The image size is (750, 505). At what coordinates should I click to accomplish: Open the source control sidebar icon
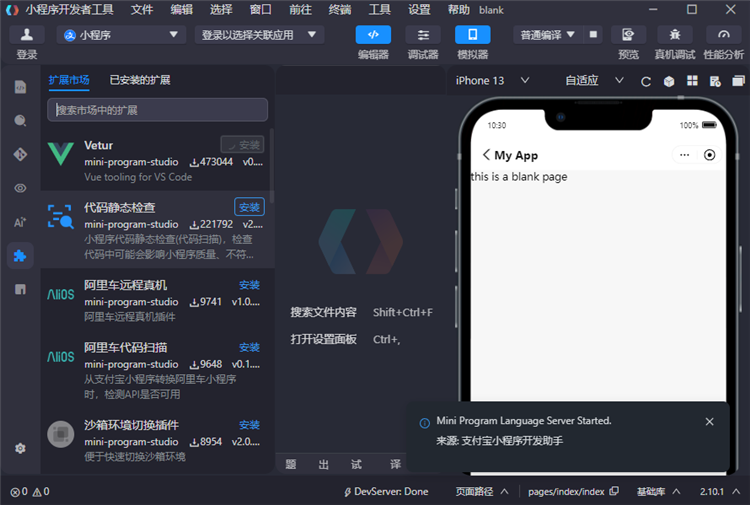pos(20,154)
